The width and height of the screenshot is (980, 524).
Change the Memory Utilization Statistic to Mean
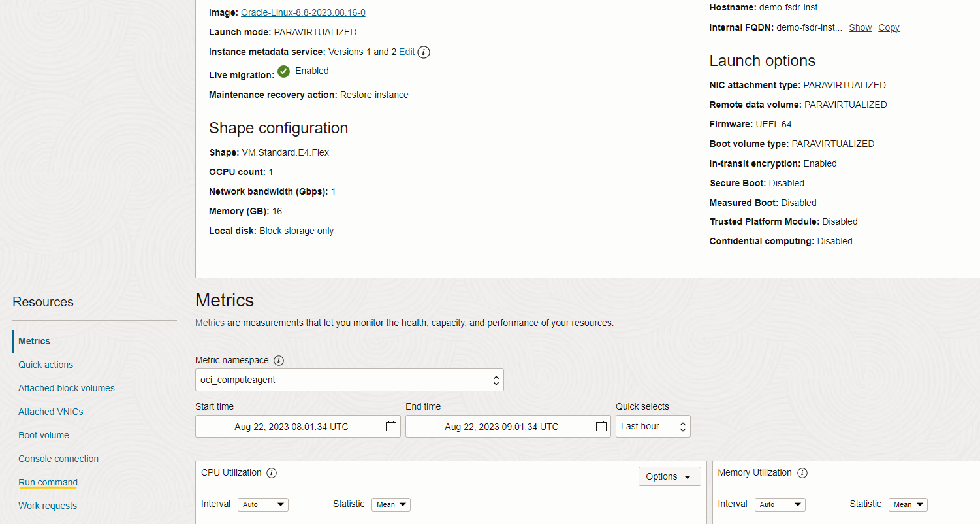point(908,504)
